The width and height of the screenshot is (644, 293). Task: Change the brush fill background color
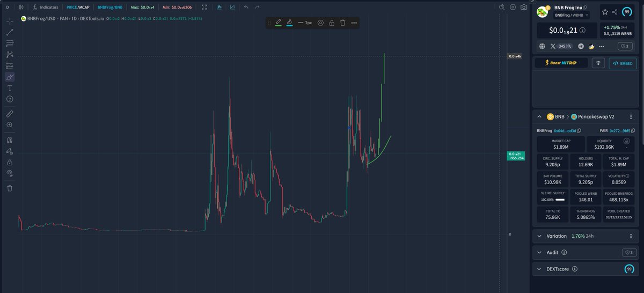tap(289, 23)
